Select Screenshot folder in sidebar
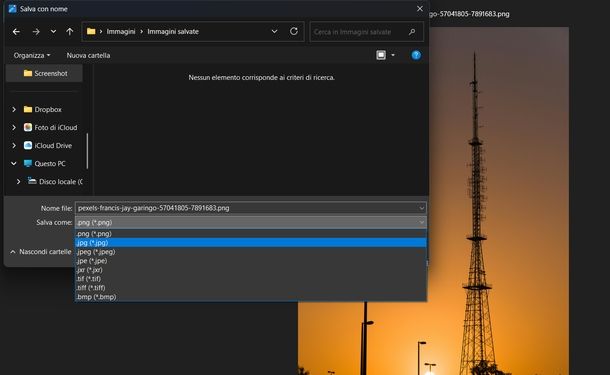The width and height of the screenshot is (610, 375). coord(45,73)
